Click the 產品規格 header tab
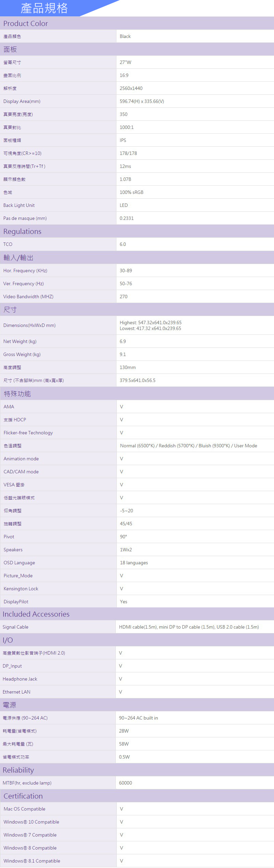This screenshot has width=274, height=868. click(44, 8)
